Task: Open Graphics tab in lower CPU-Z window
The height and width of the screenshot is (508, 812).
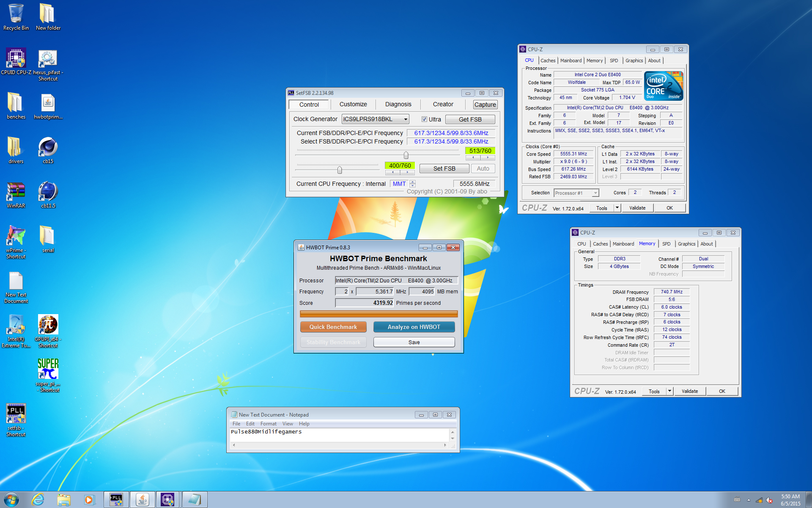Action: click(x=686, y=244)
